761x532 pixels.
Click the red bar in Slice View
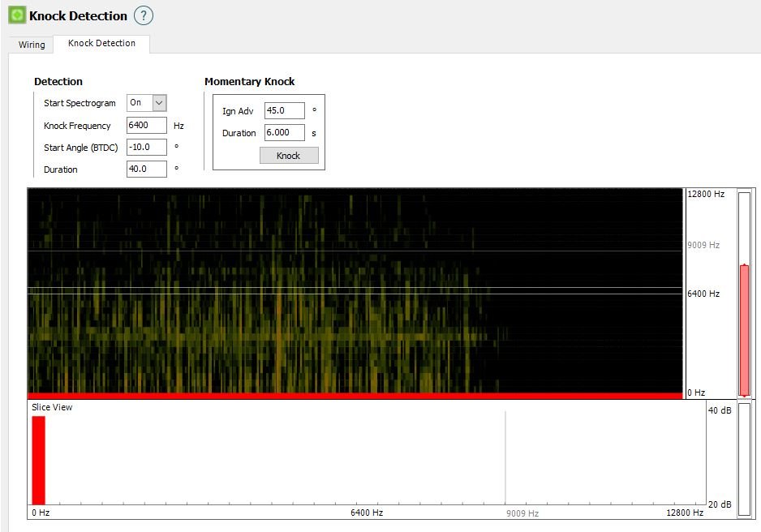[38, 460]
